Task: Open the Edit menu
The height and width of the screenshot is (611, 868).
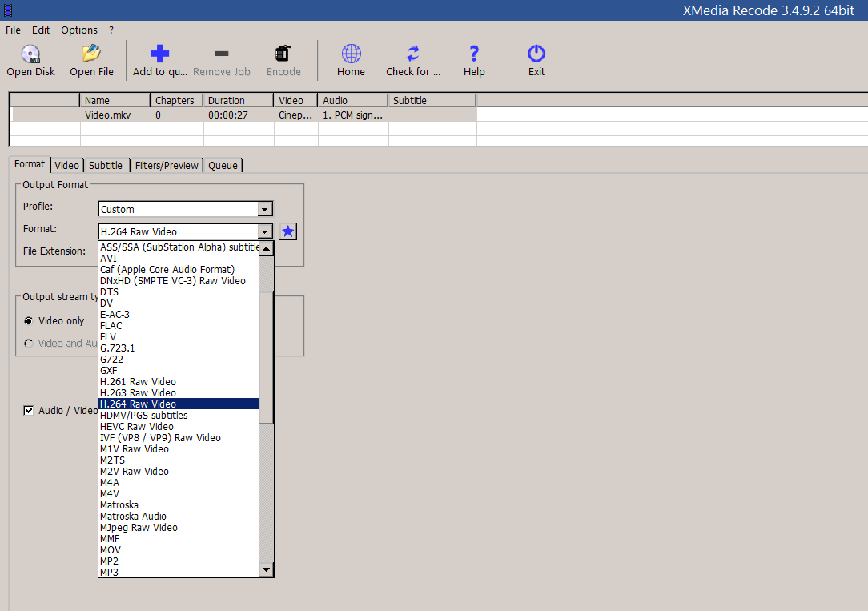Action: tap(40, 30)
